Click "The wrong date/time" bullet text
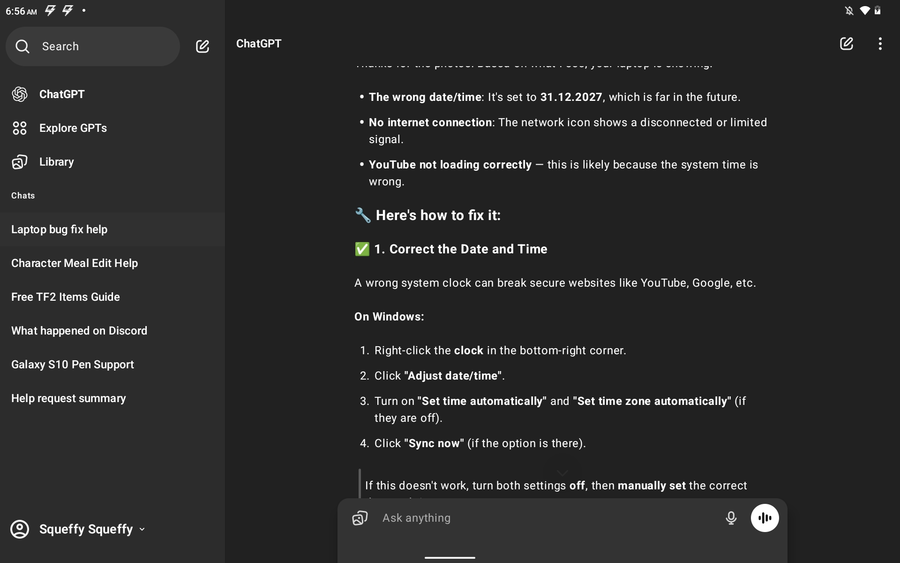 [425, 97]
